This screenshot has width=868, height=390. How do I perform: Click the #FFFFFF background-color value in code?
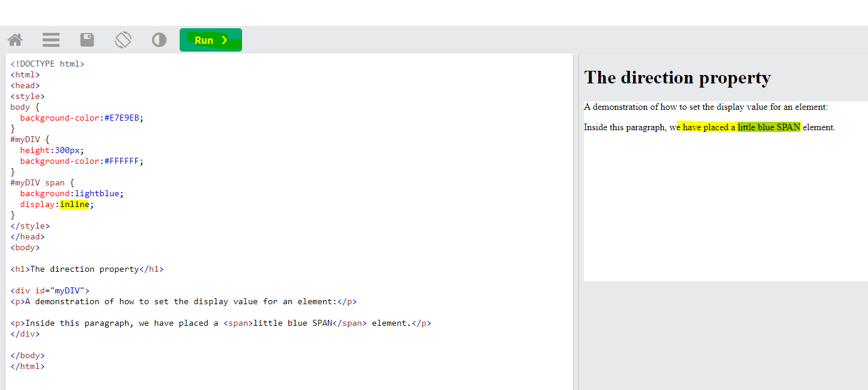pyautogui.click(x=124, y=161)
